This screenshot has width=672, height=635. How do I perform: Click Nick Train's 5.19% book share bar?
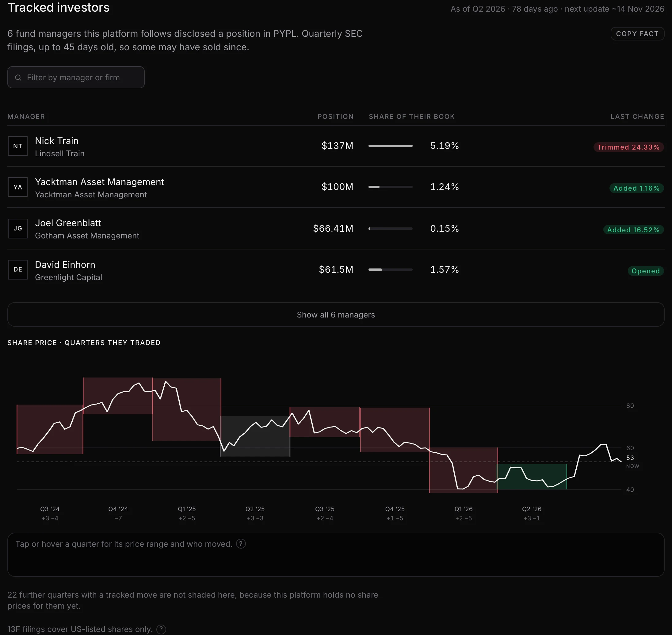[x=390, y=146]
